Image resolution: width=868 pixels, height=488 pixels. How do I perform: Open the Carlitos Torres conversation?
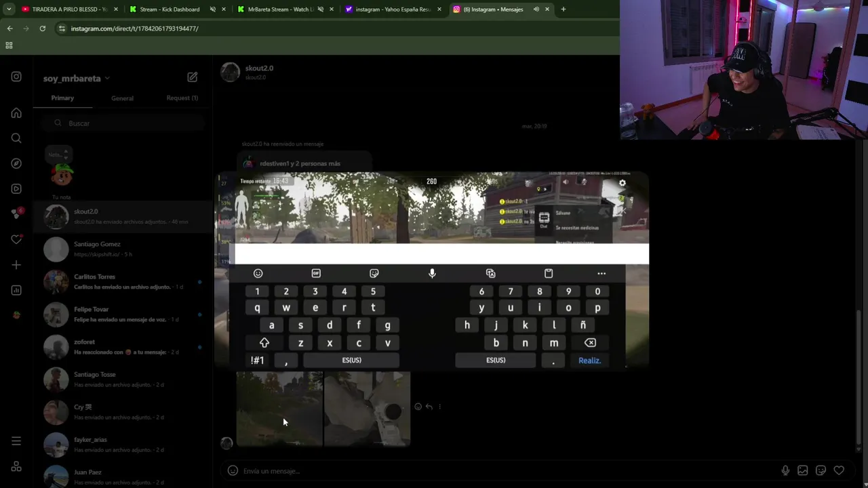tap(122, 281)
